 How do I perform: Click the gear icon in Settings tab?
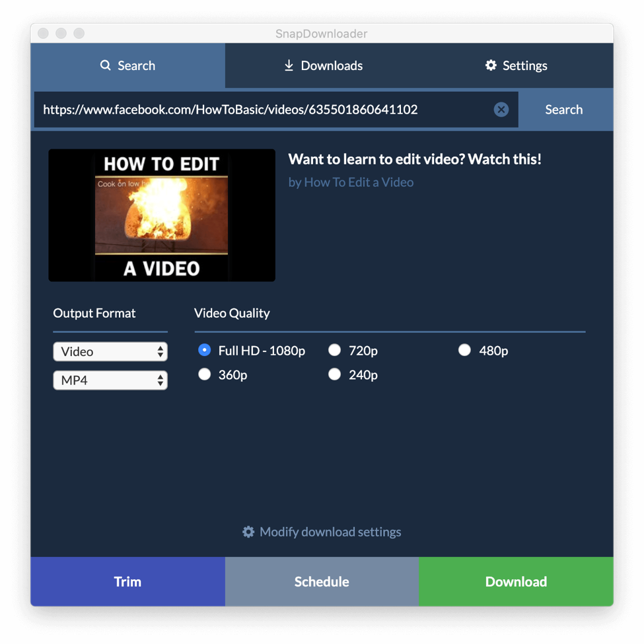pos(491,65)
